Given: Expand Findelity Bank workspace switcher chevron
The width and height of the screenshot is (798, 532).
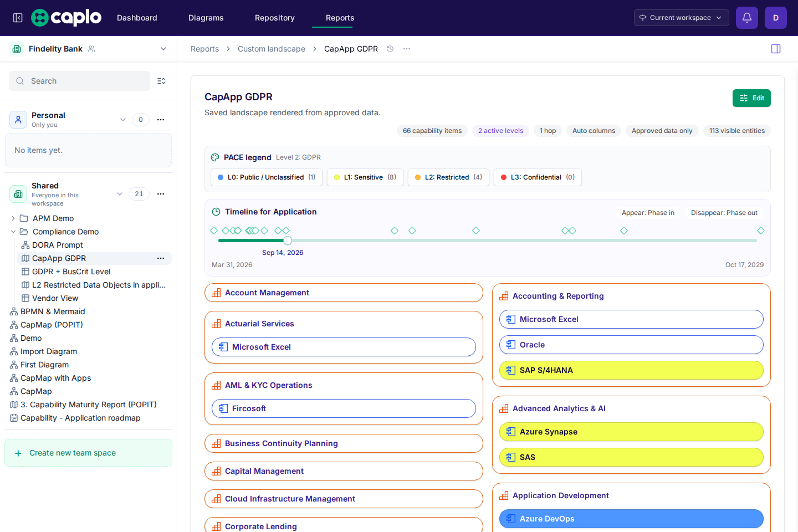Looking at the screenshot, I should tap(163, 49).
